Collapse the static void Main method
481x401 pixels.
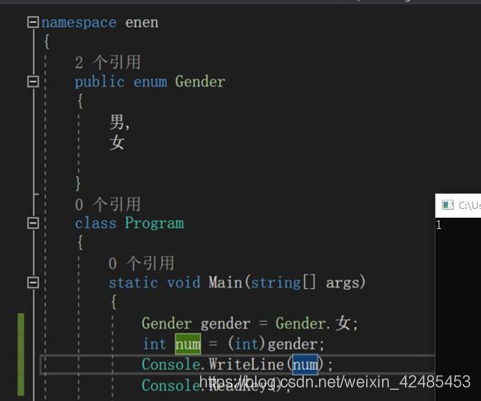[x=33, y=282]
